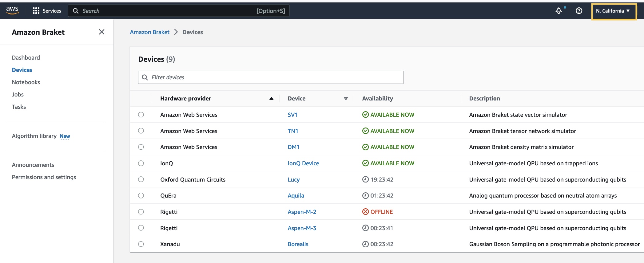Select the TN1 device radio button
The width and height of the screenshot is (644, 263).
coord(141,131)
